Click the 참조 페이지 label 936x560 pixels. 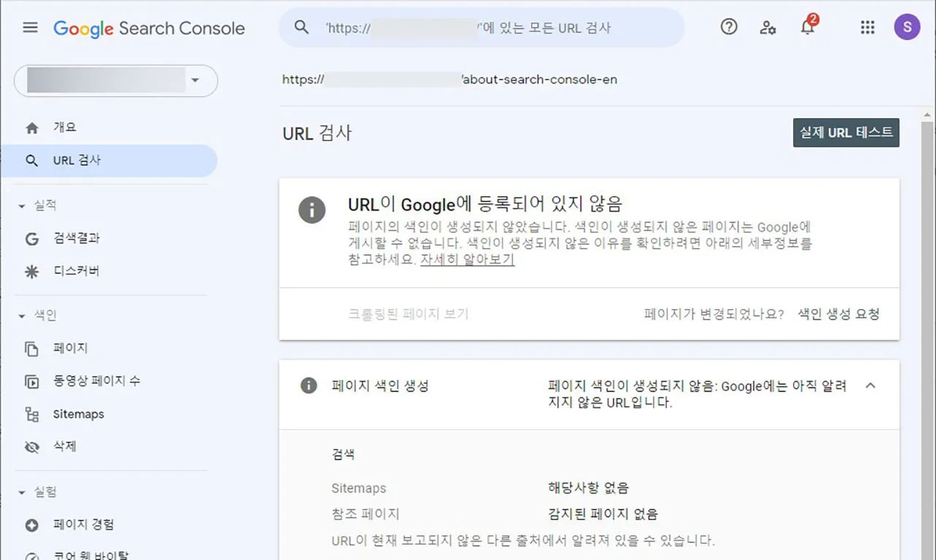(x=365, y=514)
